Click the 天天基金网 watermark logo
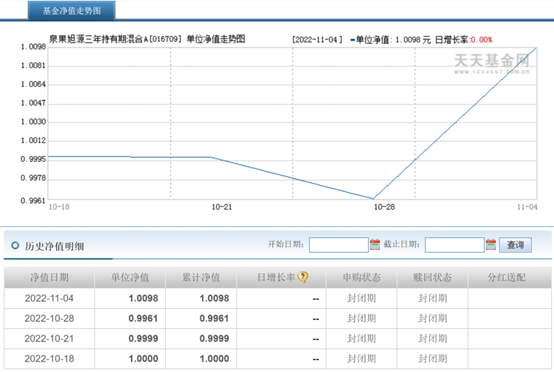Viewport: 554px width, 372px height. pyautogui.click(x=492, y=63)
